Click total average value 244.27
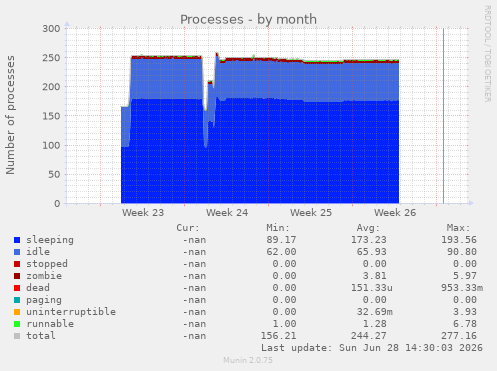 coord(369,336)
